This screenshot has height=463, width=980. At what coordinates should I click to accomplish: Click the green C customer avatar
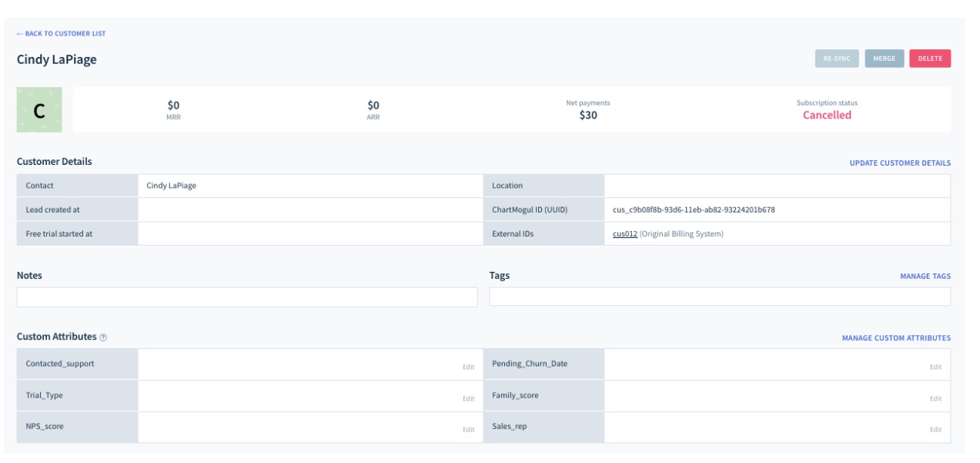pos(38,110)
